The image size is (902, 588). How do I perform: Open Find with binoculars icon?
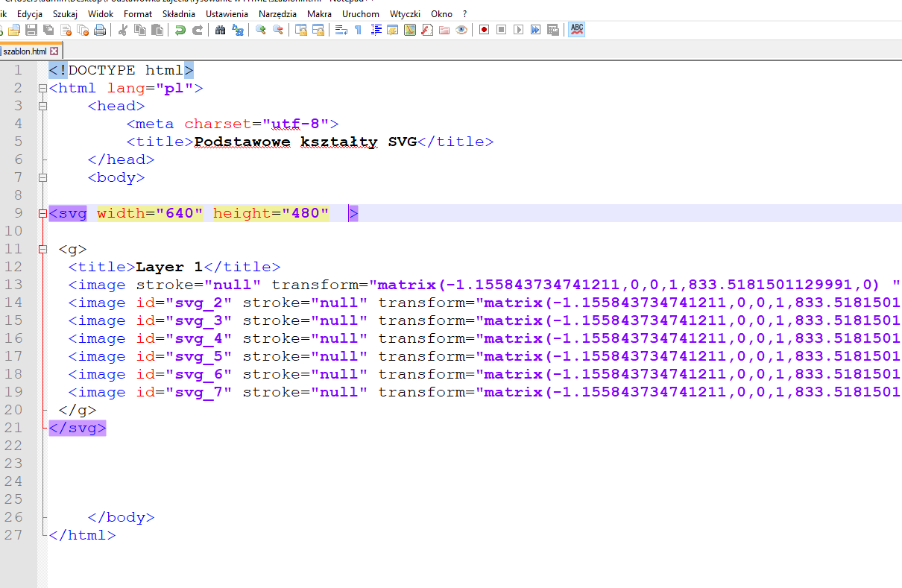[x=220, y=30]
